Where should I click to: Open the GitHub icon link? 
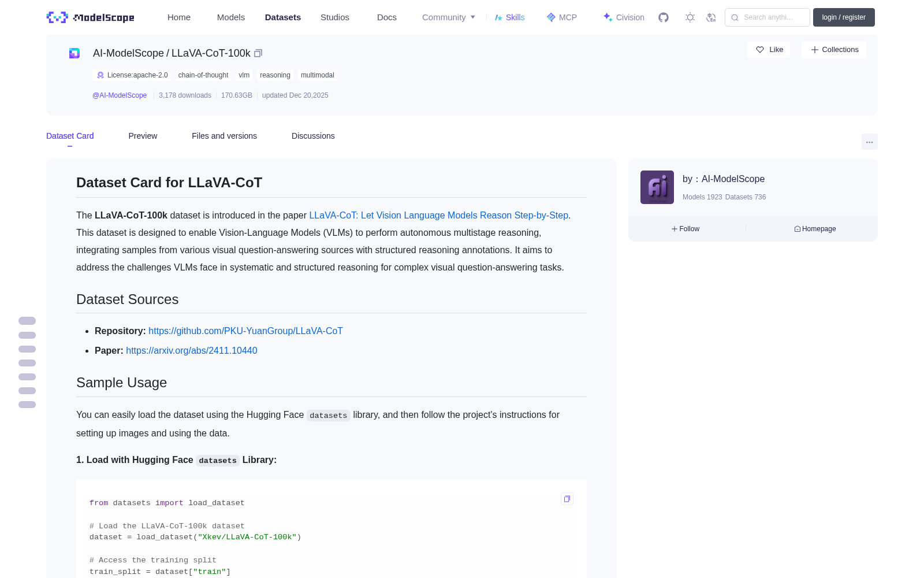664,17
